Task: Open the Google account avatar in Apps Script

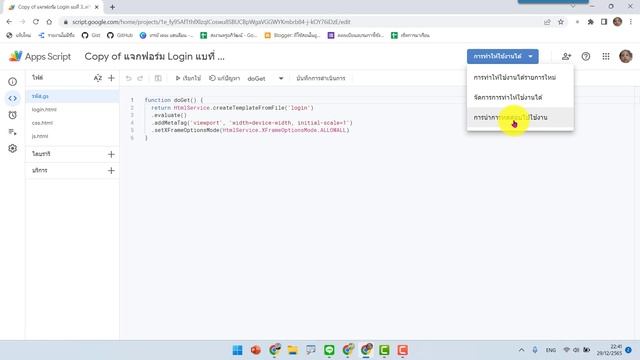Action: tap(625, 56)
